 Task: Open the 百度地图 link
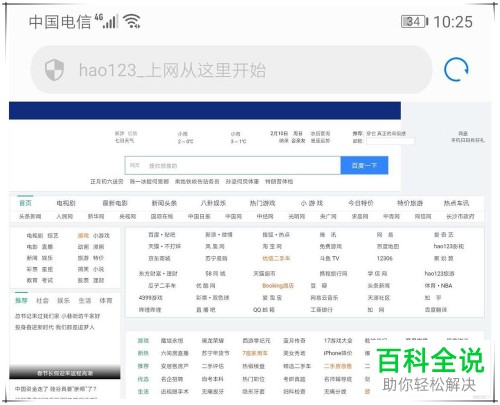click(x=388, y=247)
